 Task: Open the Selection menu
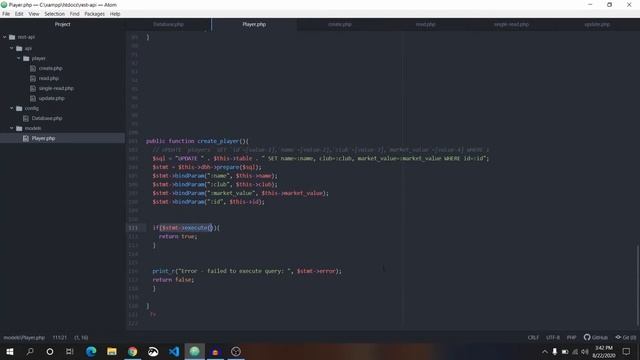54,14
